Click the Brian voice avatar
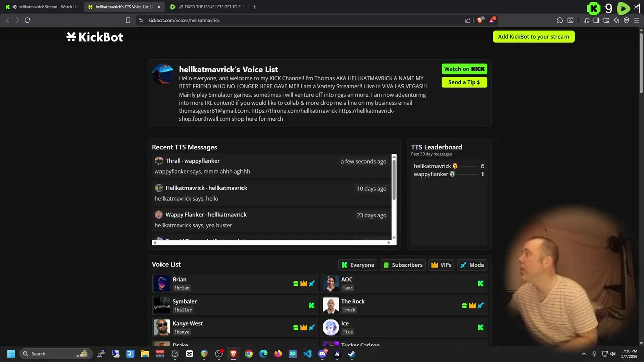644x362 pixels. 162,283
